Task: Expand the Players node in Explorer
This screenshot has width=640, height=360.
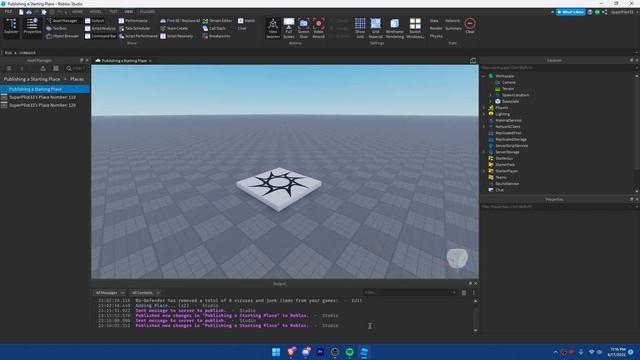Action: point(484,108)
